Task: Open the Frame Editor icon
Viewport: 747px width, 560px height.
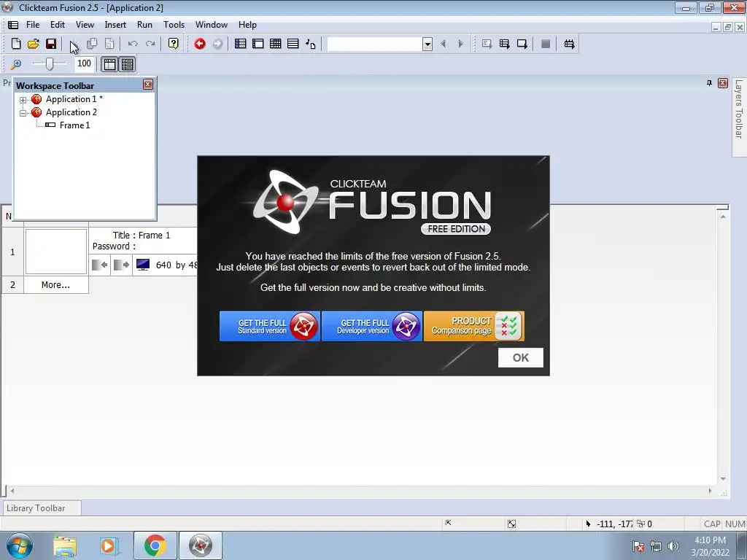Action: click(x=258, y=44)
